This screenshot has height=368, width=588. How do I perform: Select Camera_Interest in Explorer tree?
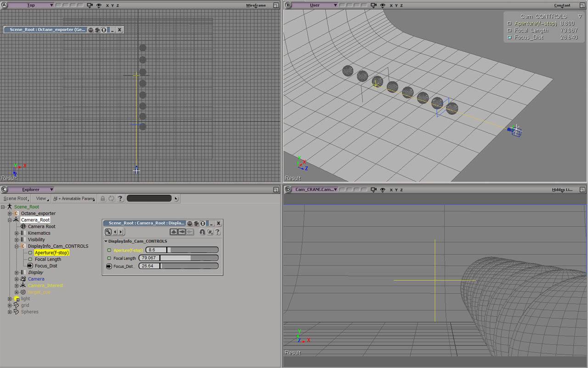45,286
